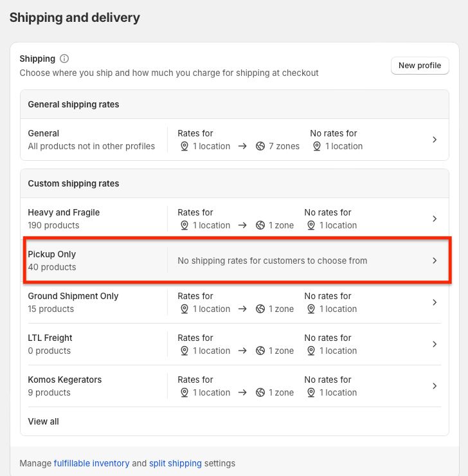
Task: Click location pin under No rates for in LTL Freight
Action: [x=310, y=351]
